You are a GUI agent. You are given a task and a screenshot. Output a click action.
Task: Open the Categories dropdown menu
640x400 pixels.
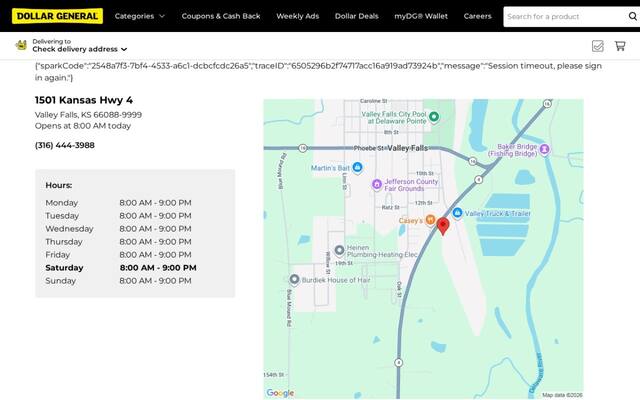click(140, 16)
